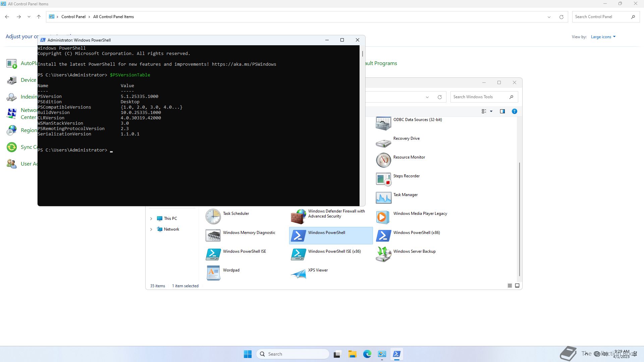644x362 pixels.
Task: Open the Wordpad icon
Action: click(213, 273)
